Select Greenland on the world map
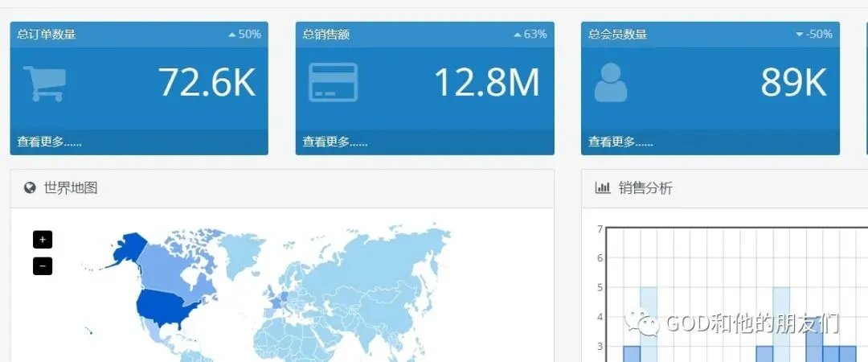Screen dimensions: 868x362 (x=241, y=254)
